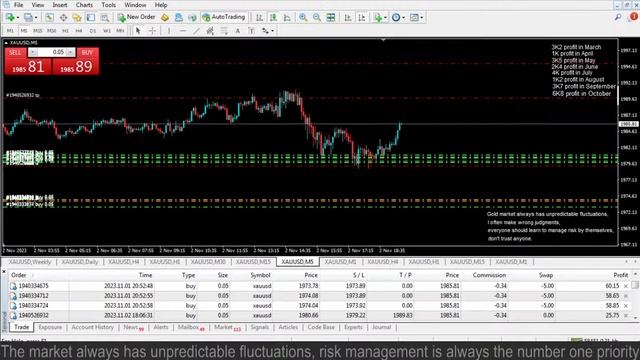Select order row 1940334712
The height and width of the screenshot is (360, 640).
coord(319,296)
